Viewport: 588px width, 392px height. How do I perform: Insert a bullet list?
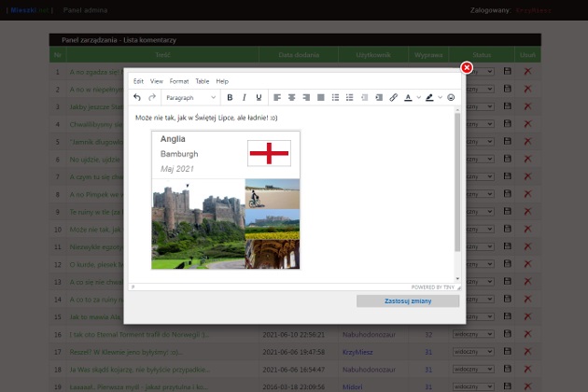pyautogui.click(x=334, y=97)
